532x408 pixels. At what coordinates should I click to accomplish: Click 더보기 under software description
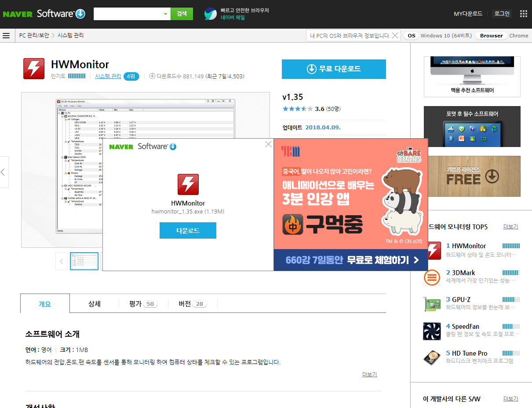(x=369, y=375)
